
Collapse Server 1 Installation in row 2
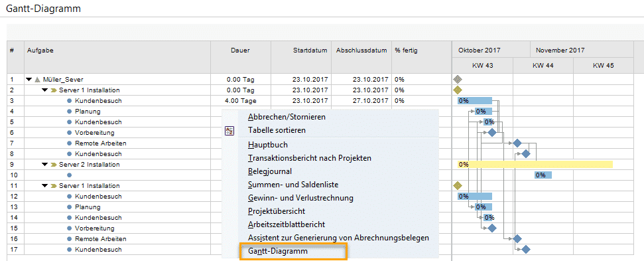point(44,90)
